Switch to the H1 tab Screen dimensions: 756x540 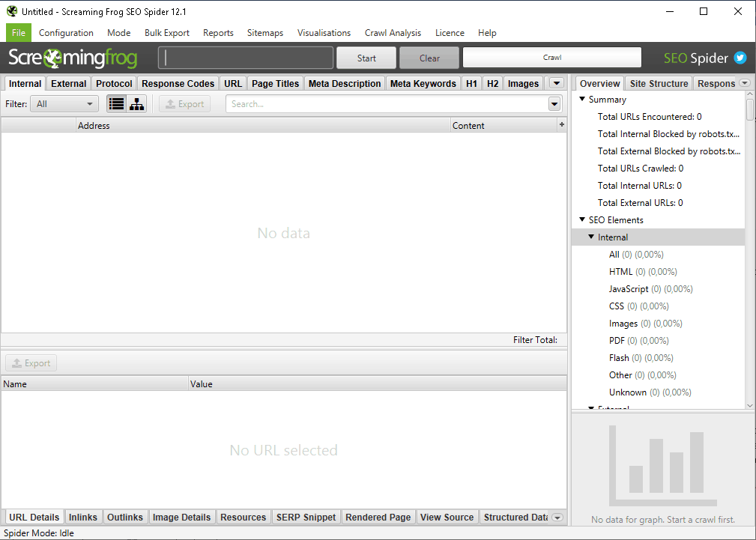pyautogui.click(x=471, y=83)
